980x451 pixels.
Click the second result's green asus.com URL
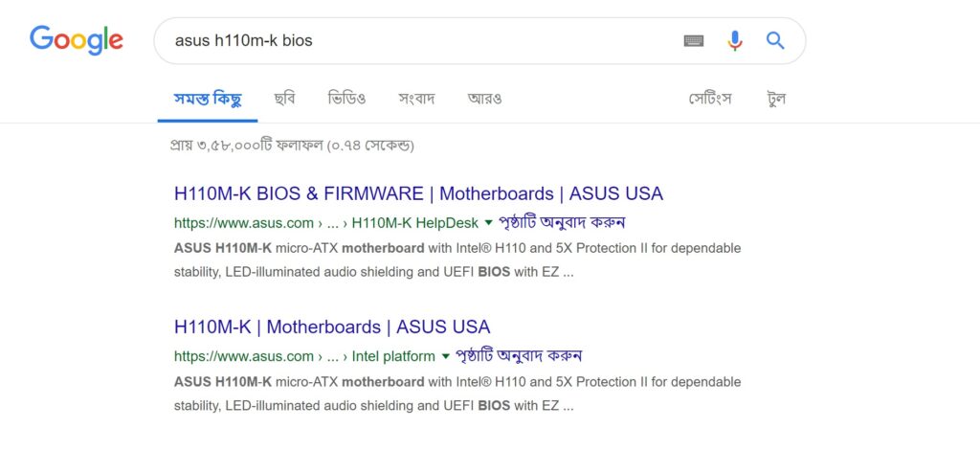[304, 356]
